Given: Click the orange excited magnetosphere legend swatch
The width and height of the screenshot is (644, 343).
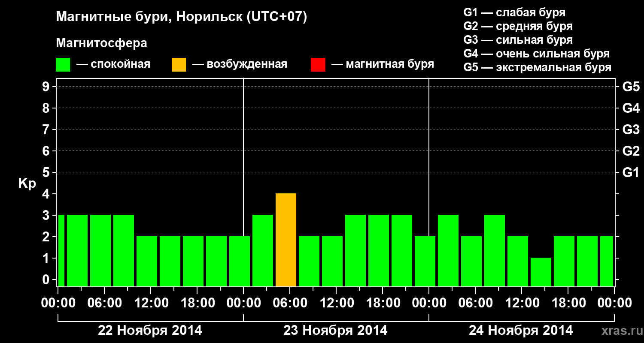Looking at the screenshot, I should tap(179, 65).
